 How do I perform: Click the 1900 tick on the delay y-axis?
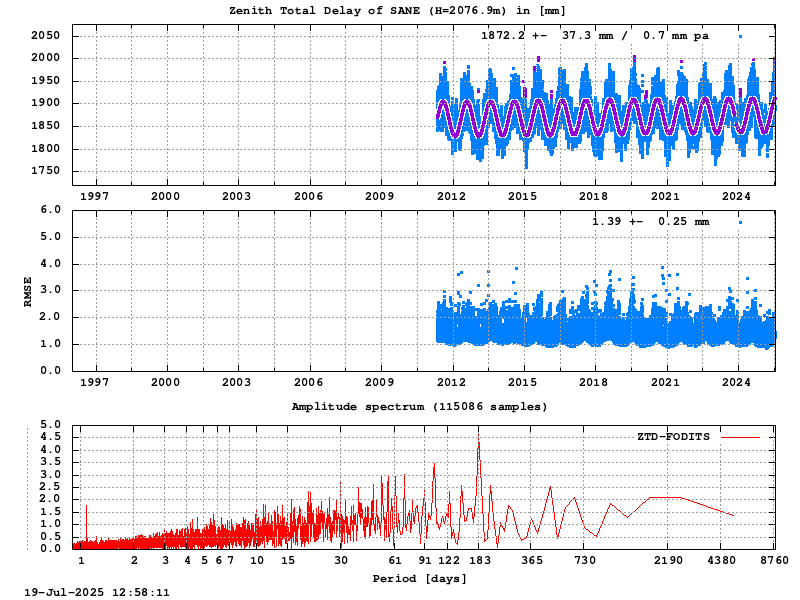[x=45, y=103]
